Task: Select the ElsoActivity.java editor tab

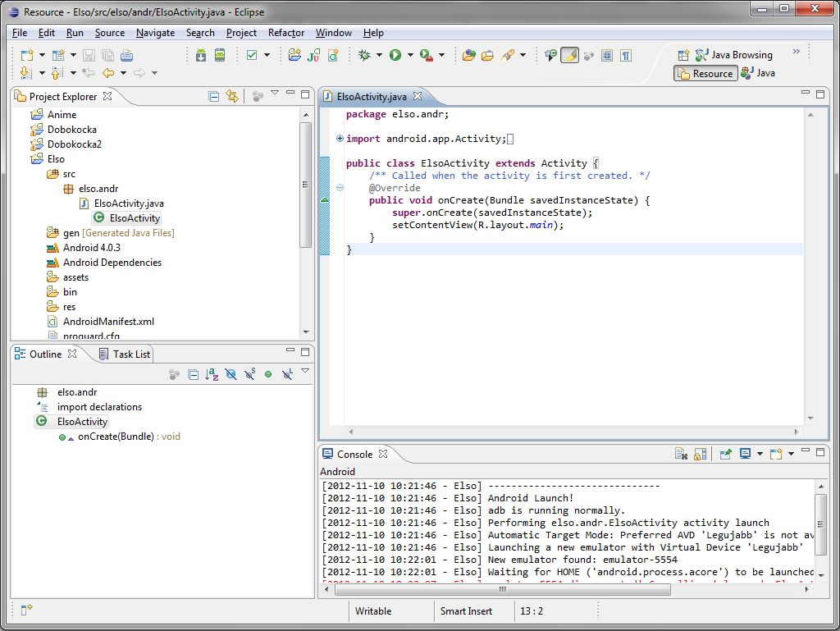Action: click(372, 97)
